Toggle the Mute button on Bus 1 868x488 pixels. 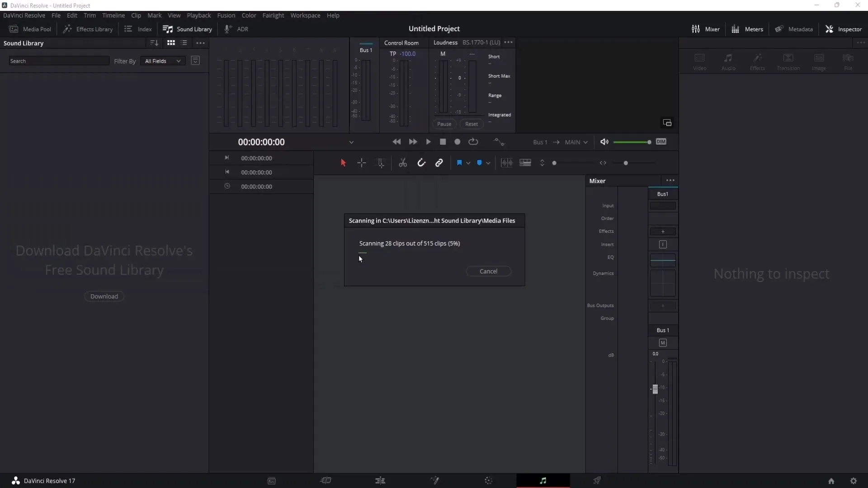662,343
